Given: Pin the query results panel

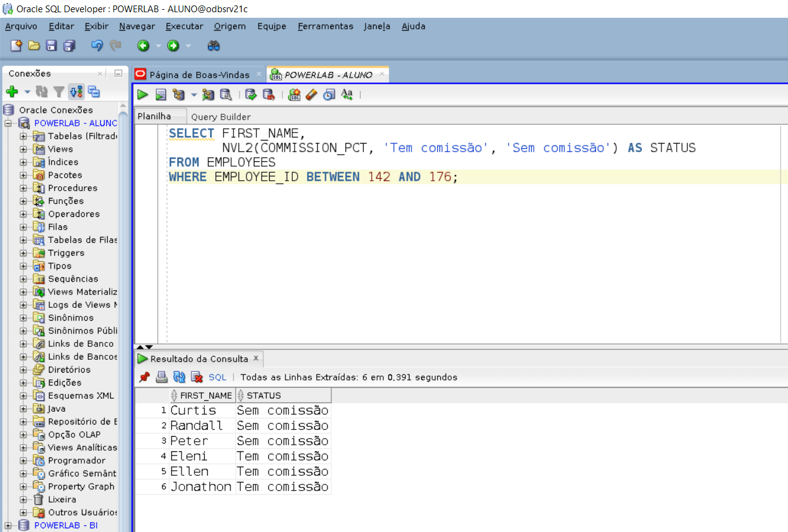Looking at the screenshot, I should pyautogui.click(x=144, y=377).
